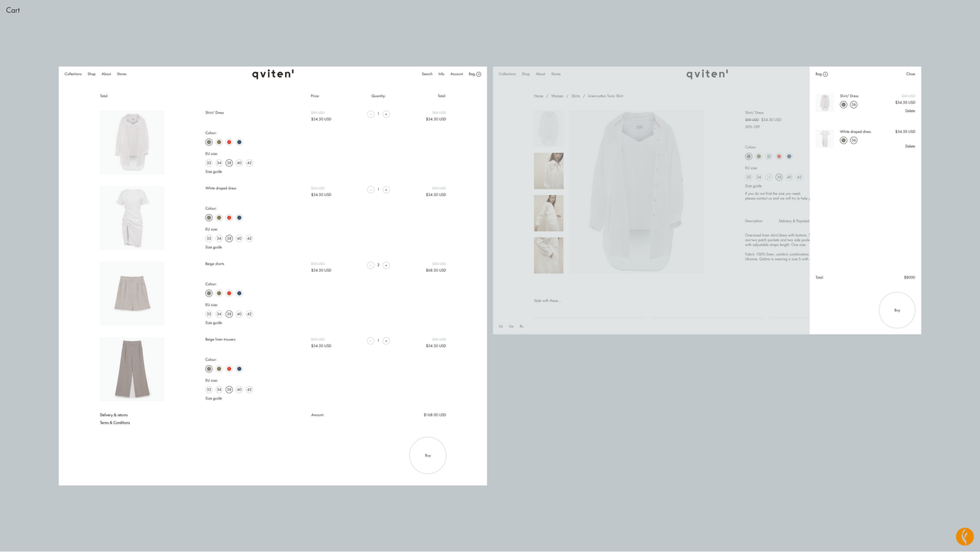
Task: Open Size guide under Shirt/ Dress
Action: [213, 171]
